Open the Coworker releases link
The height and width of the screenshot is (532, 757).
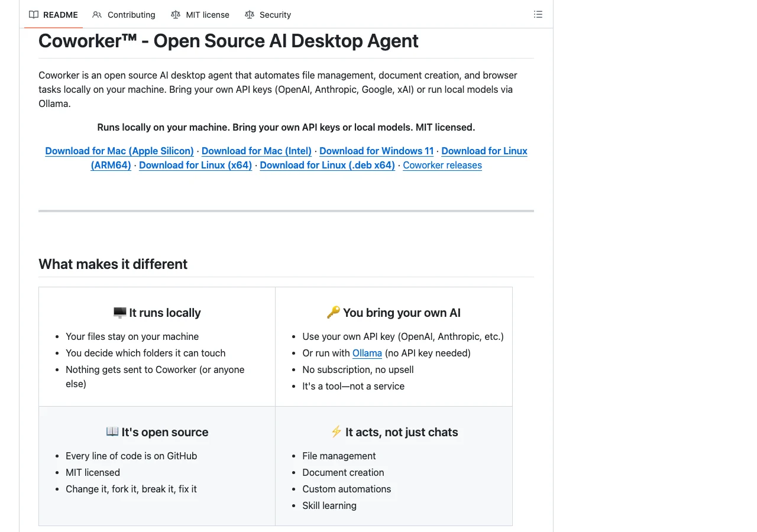(442, 165)
